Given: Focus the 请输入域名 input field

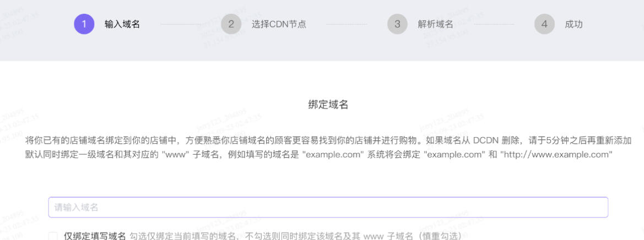Looking at the screenshot, I should (x=328, y=208).
